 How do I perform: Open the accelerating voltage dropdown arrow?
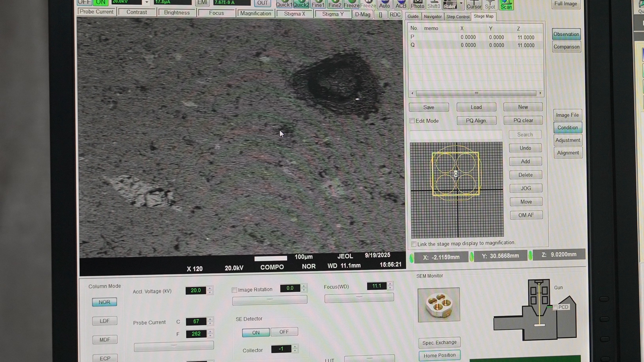click(146, 3)
